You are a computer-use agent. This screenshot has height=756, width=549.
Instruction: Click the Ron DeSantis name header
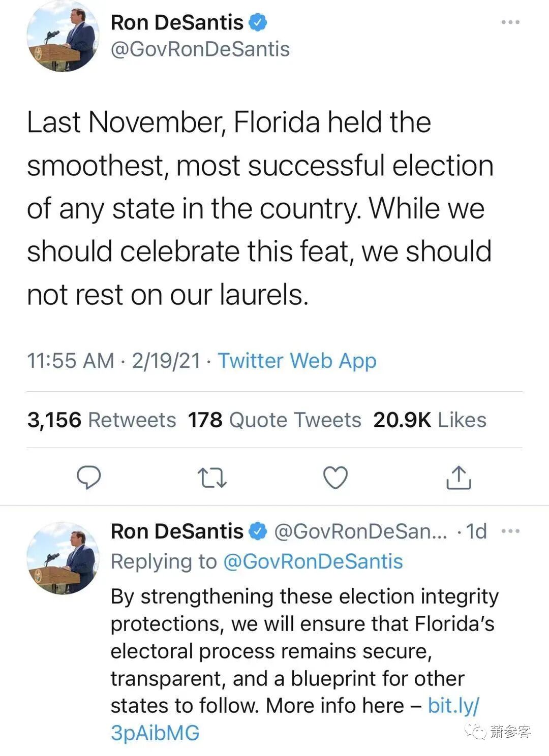(177, 22)
